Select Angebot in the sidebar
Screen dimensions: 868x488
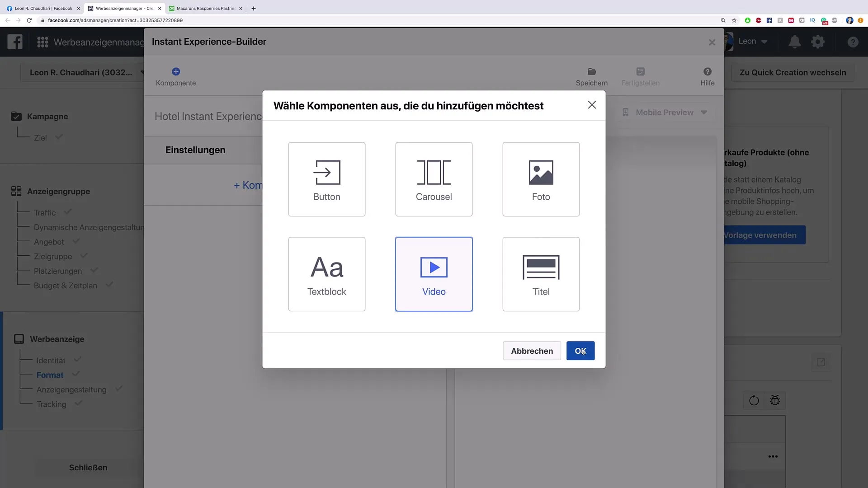(49, 242)
